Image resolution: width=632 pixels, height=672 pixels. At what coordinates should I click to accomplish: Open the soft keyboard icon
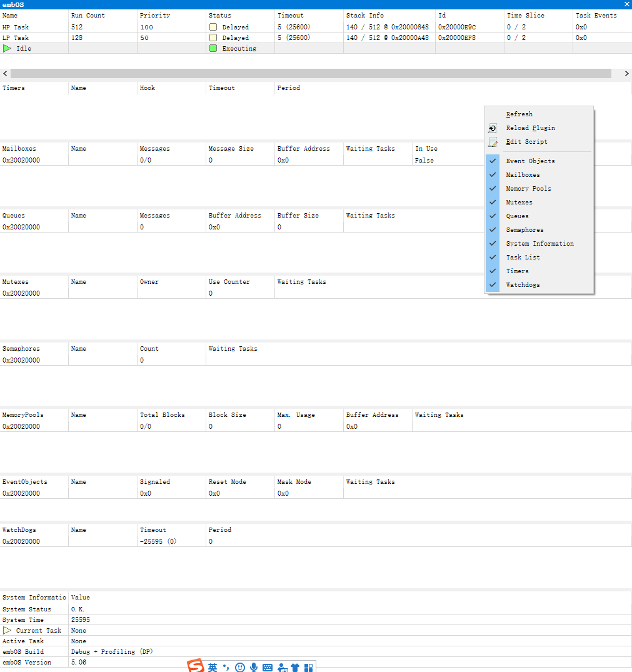tap(268, 667)
